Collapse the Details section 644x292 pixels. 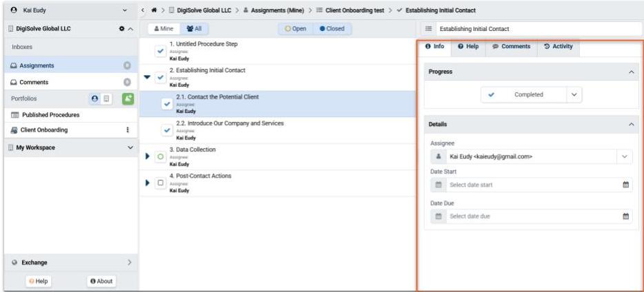coord(631,124)
